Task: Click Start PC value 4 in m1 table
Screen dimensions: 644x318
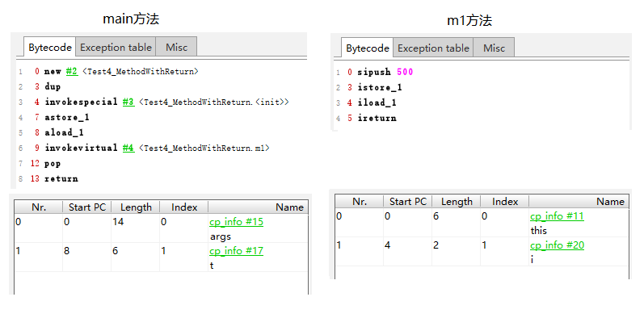Action: (x=387, y=245)
